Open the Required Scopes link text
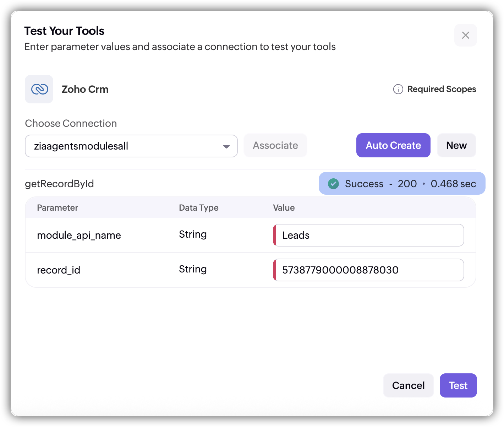The image size is (504, 427). coord(442,89)
